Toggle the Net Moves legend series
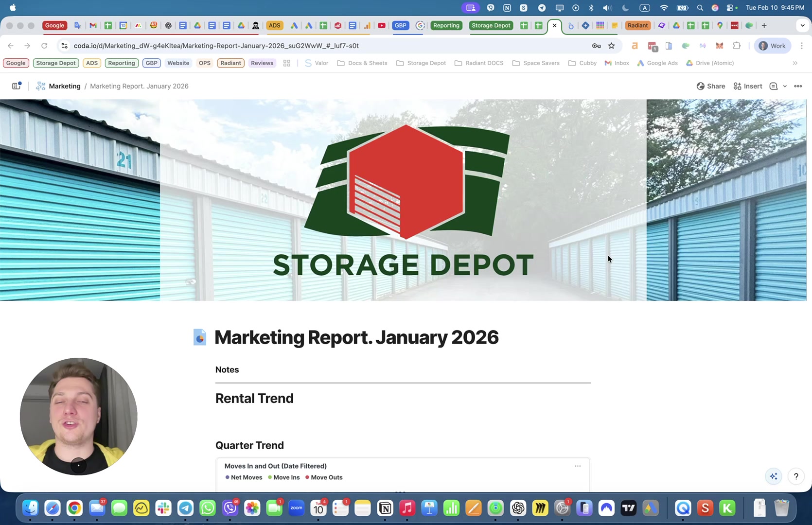Image resolution: width=812 pixels, height=525 pixels. coord(244,477)
